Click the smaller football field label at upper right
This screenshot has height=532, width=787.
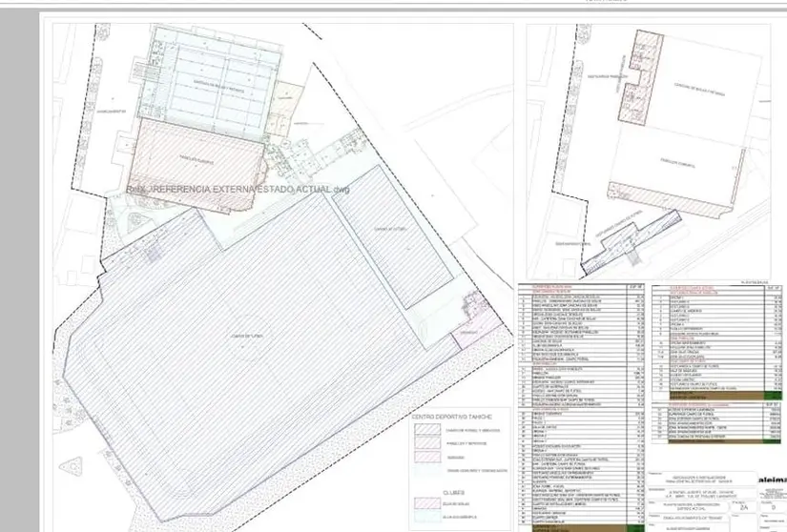(399, 231)
